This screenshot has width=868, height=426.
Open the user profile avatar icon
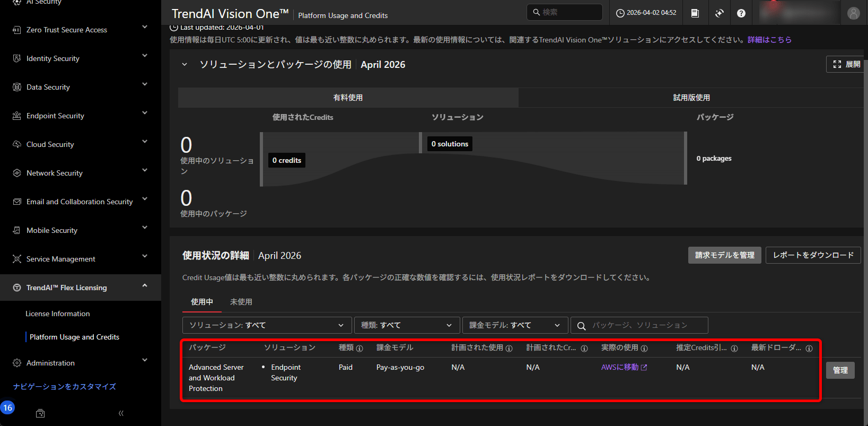click(853, 13)
